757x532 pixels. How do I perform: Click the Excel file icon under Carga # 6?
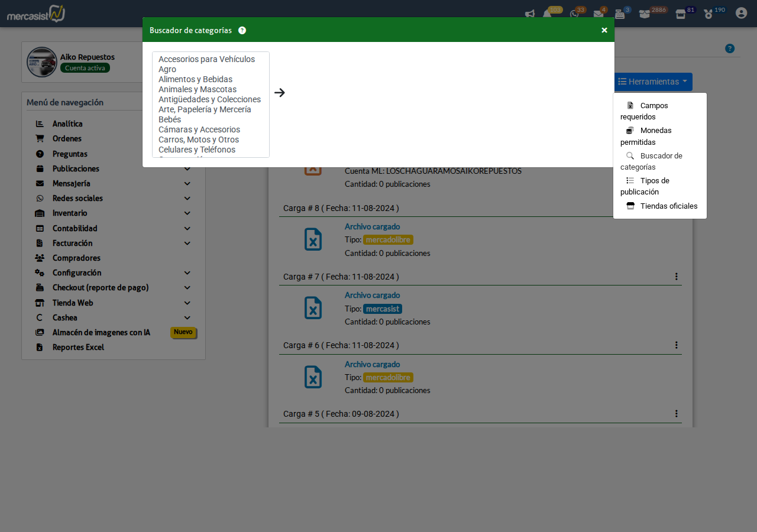(x=313, y=377)
